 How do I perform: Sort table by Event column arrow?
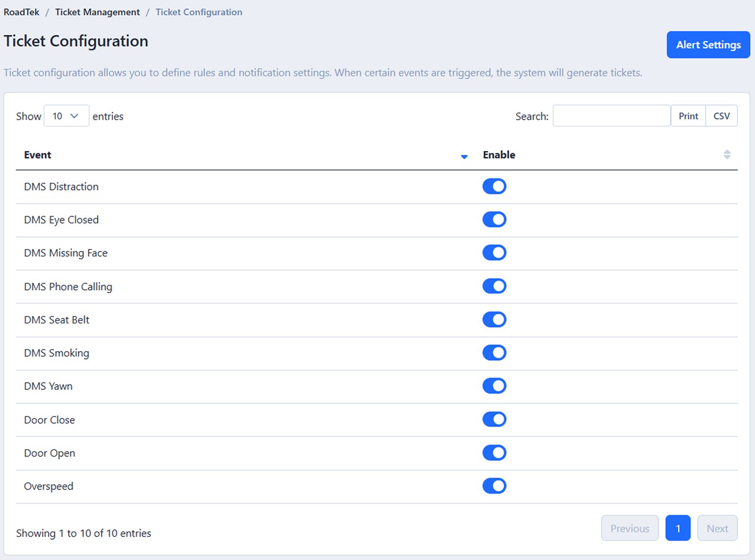click(464, 156)
